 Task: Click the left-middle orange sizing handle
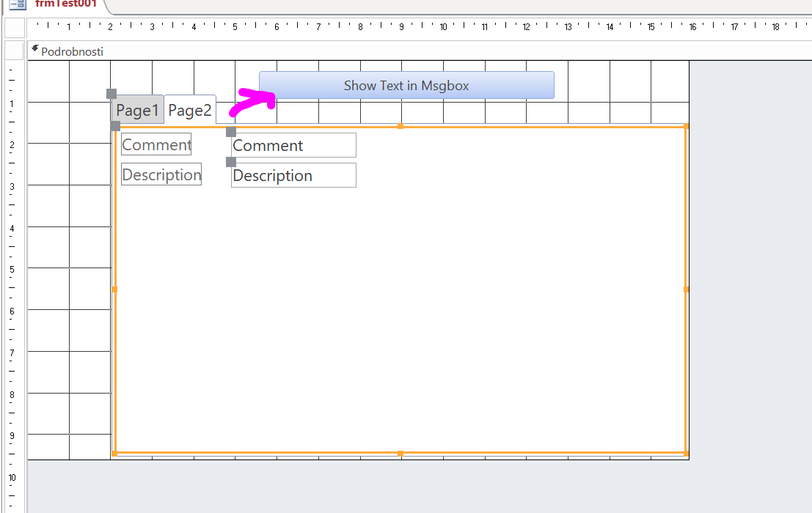coord(114,289)
